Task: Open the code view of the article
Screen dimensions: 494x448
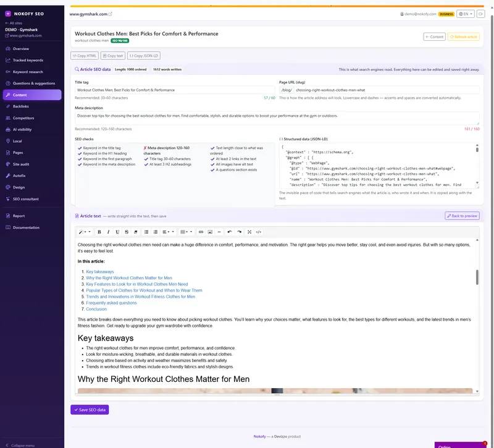Action: tap(259, 232)
